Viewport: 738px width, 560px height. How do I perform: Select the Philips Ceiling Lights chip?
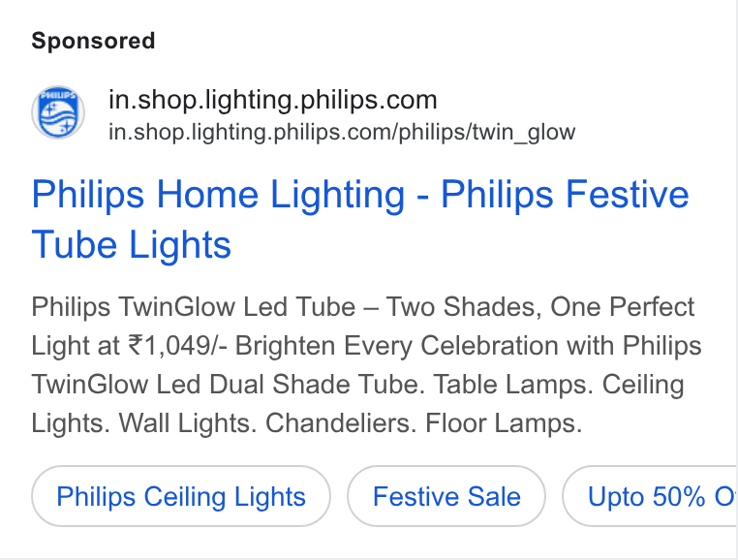click(x=181, y=496)
